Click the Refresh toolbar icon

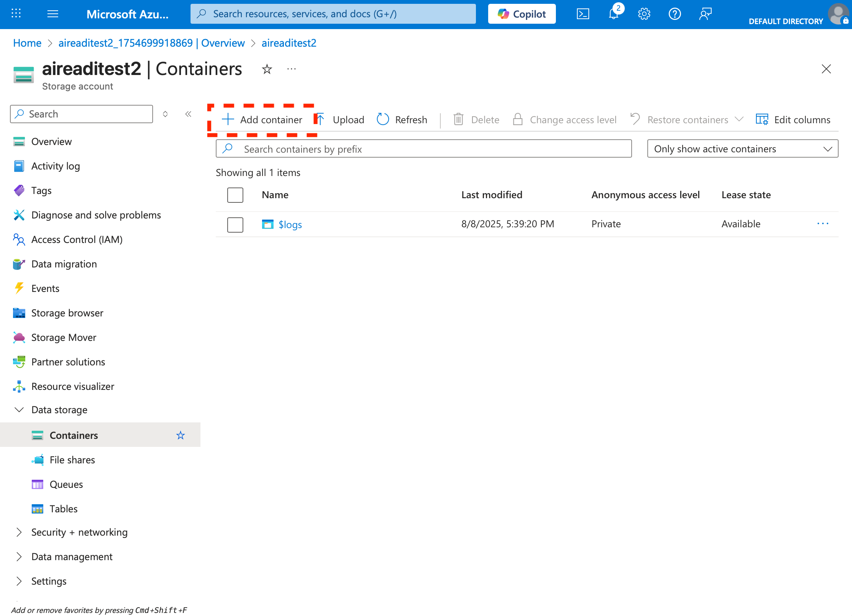pyautogui.click(x=383, y=119)
